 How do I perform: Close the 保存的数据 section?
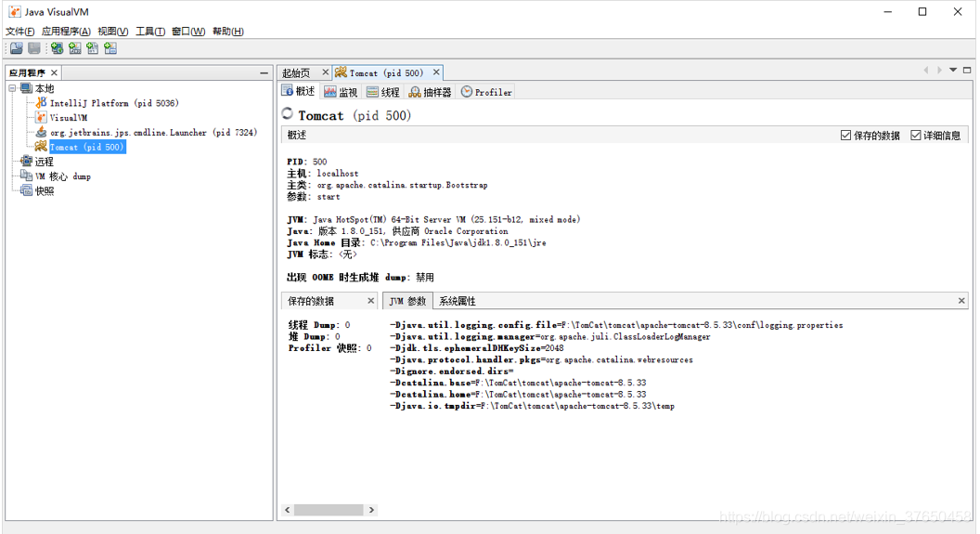(370, 301)
